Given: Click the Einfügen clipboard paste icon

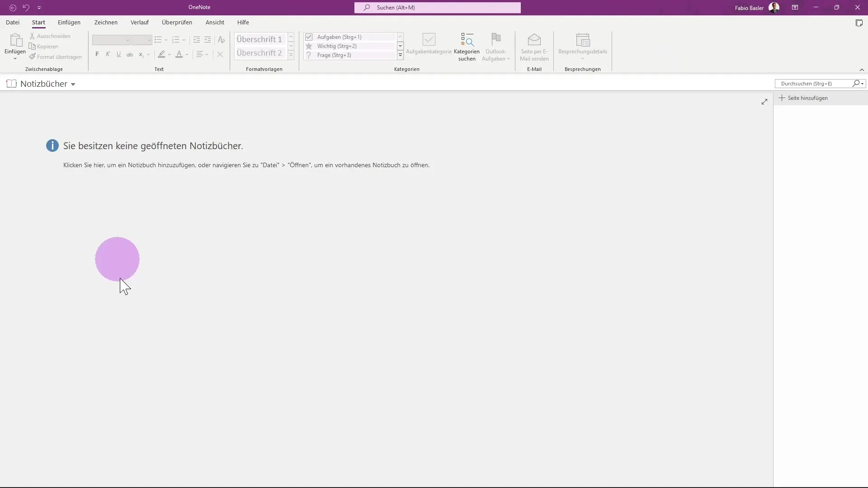Looking at the screenshot, I should 15,40.
